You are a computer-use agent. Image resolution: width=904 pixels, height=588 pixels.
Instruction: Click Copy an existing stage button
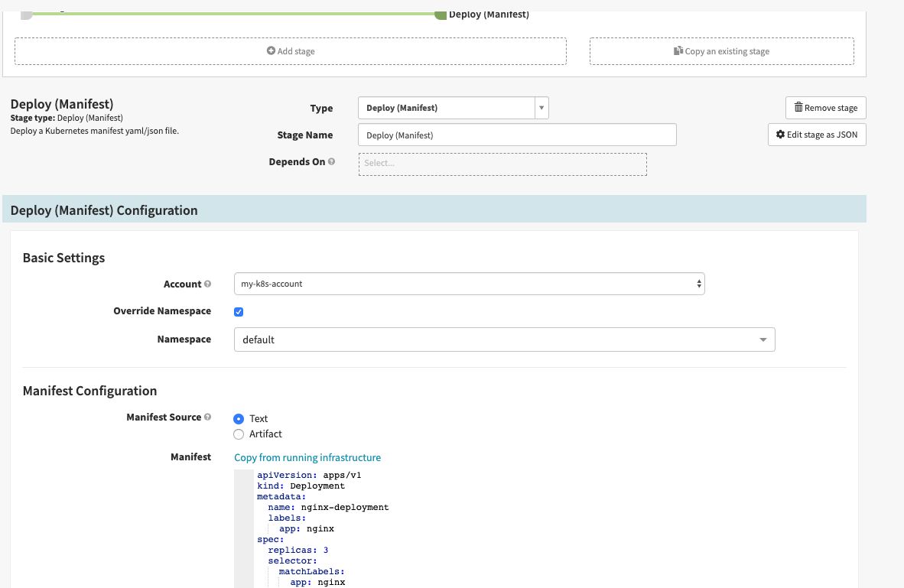click(721, 51)
